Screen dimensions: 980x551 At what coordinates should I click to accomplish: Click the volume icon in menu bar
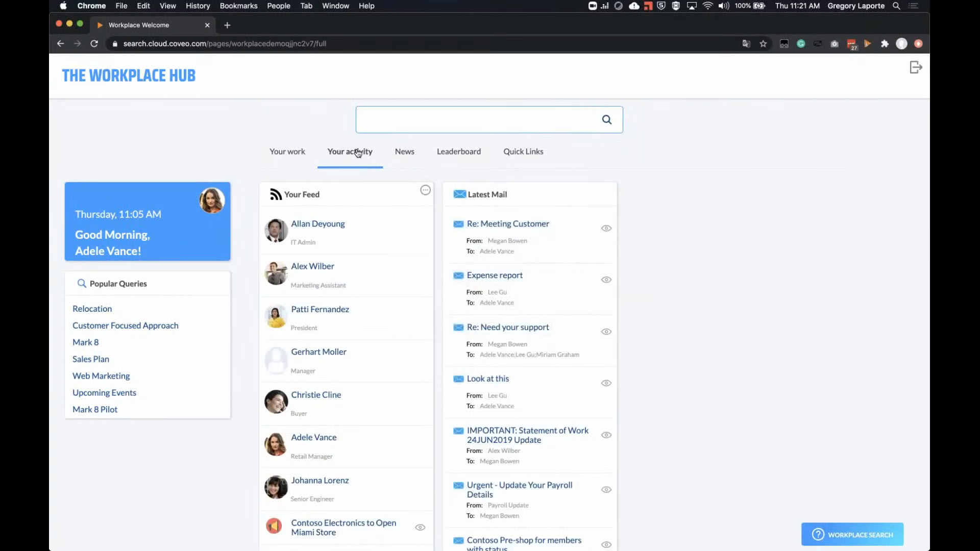[x=723, y=6]
